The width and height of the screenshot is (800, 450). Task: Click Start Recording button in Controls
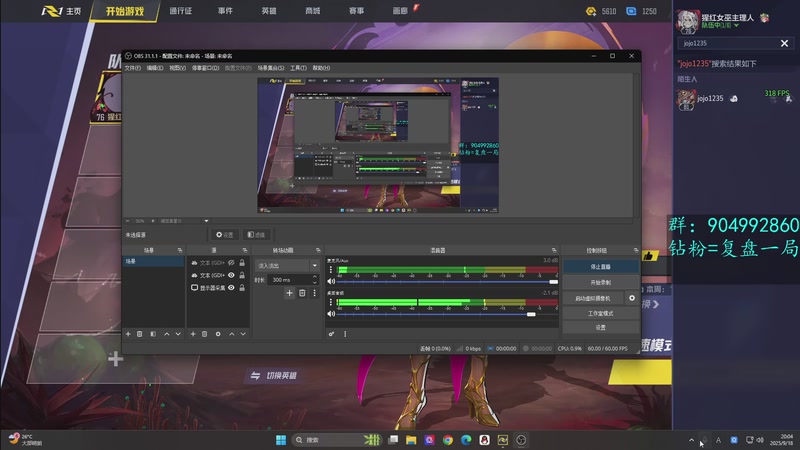(x=601, y=282)
